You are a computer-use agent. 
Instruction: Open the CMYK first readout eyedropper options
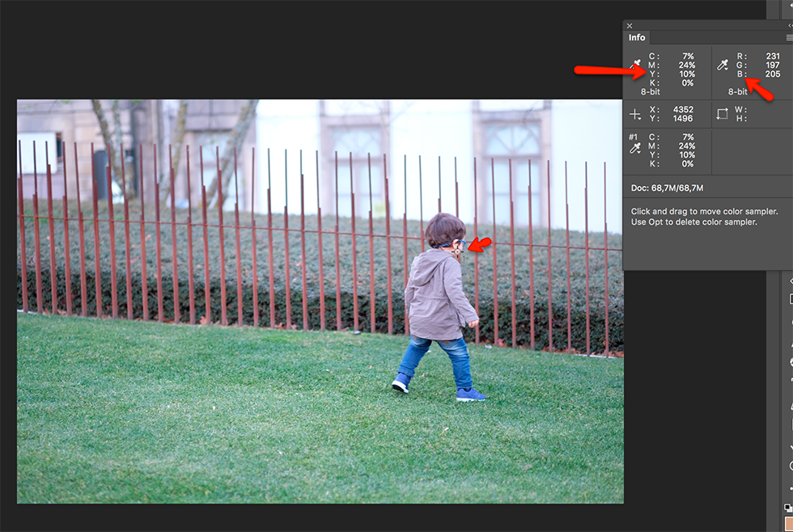tap(637, 65)
